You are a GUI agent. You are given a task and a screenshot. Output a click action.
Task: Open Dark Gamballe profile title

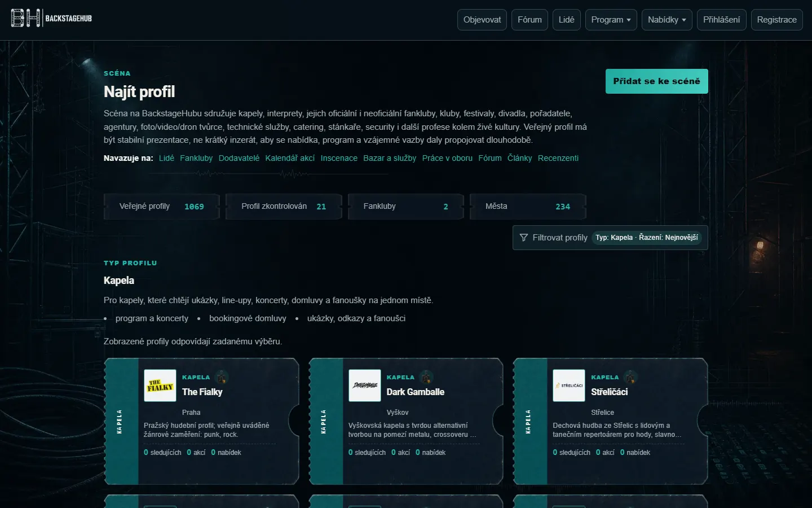coord(416,392)
